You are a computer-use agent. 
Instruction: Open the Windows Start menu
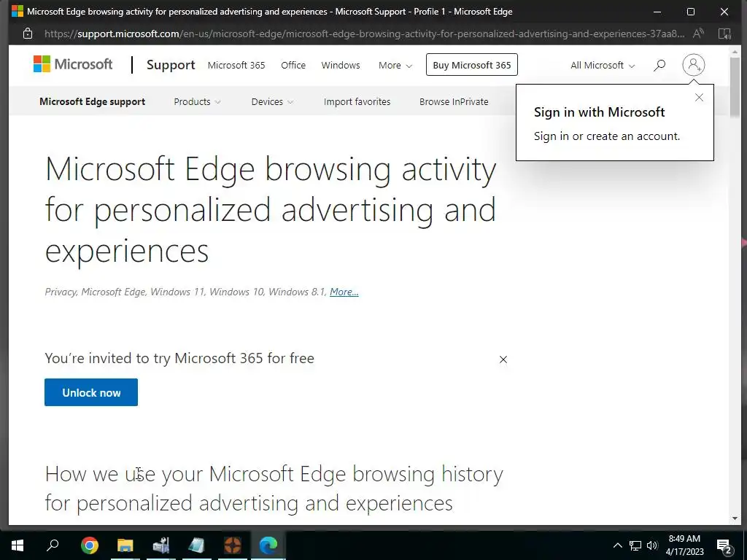tap(18, 545)
